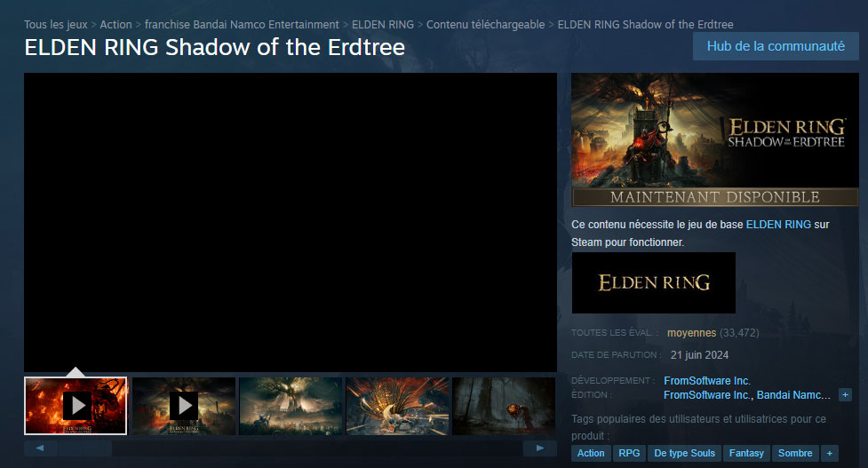Image resolution: width=868 pixels, height=468 pixels.
Task: Select the De type Souls tag
Action: (685, 453)
